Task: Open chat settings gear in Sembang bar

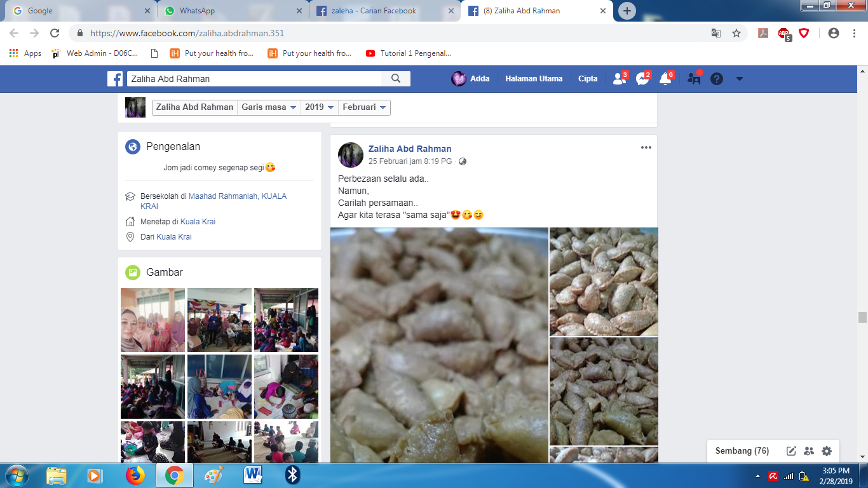Action: pyautogui.click(x=826, y=451)
